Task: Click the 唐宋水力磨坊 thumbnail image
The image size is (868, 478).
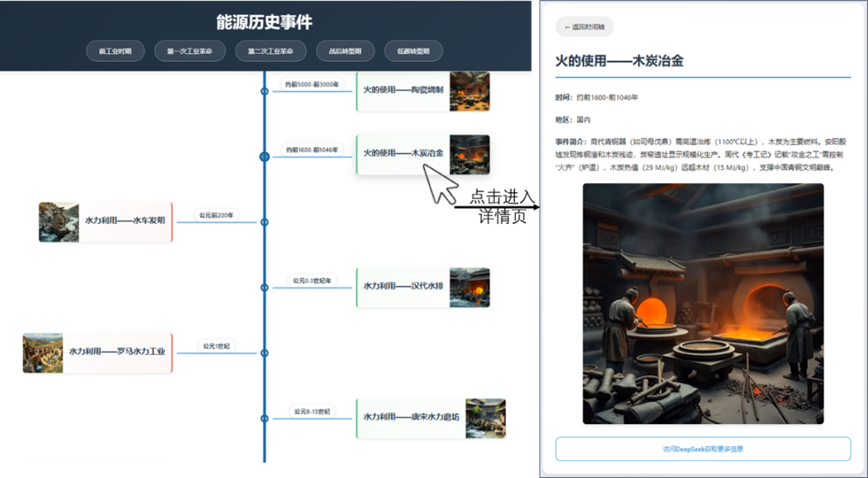Action: [x=485, y=418]
